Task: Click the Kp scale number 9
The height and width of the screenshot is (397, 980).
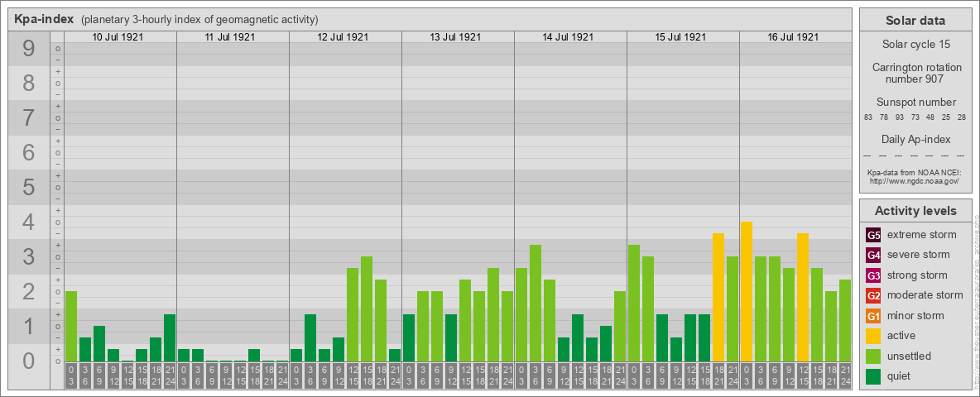Action: tap(29, 49)
